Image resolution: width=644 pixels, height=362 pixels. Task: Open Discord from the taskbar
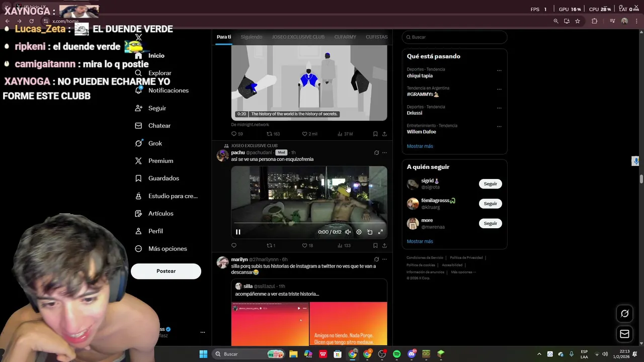tap(412, 354)
